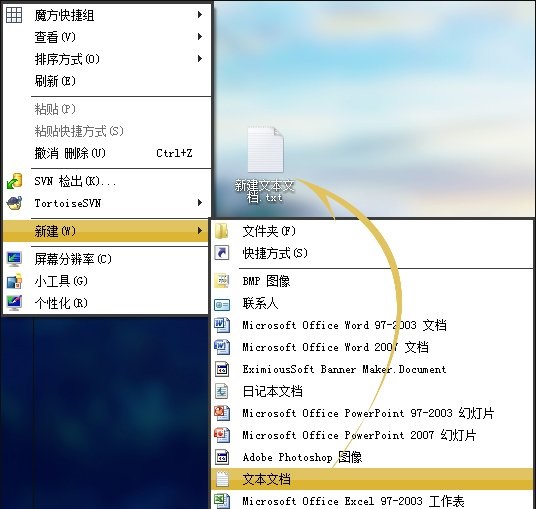The image size is (536, 509).
Task: Click the 小工具 gadgets icon
Action: click(x=14, y=281)
